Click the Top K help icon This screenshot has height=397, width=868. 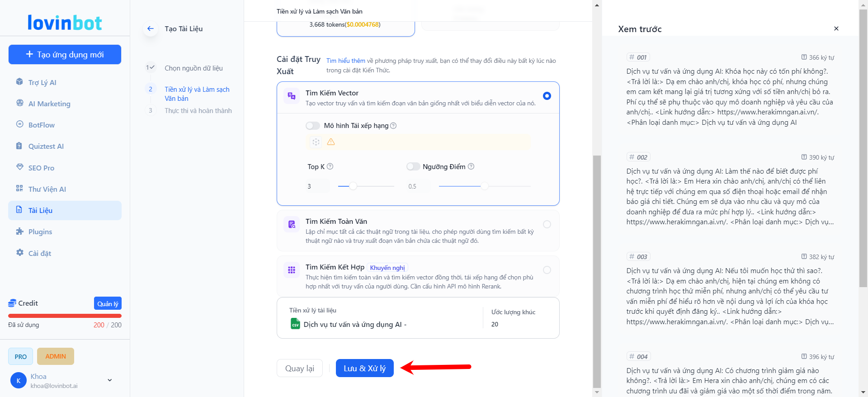[330, 166]
